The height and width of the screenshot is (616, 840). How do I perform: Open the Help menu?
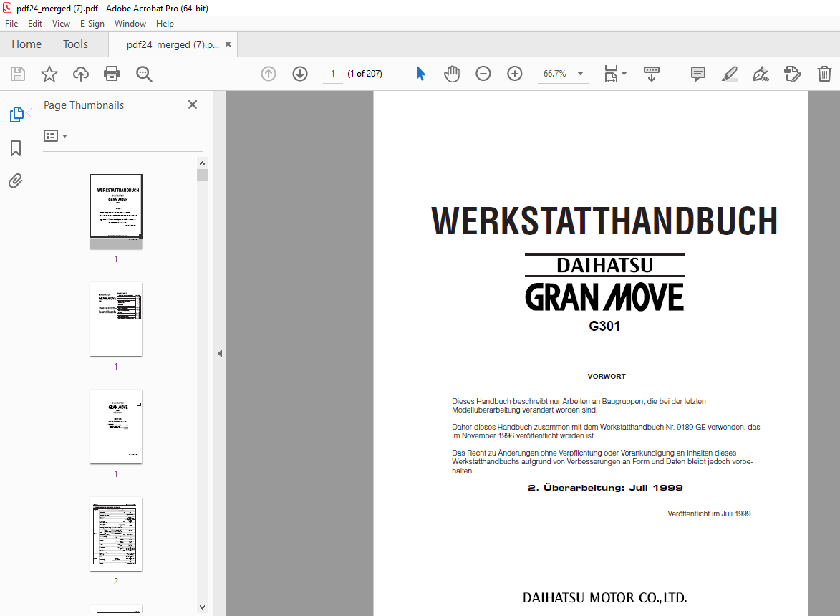point(165,24)
